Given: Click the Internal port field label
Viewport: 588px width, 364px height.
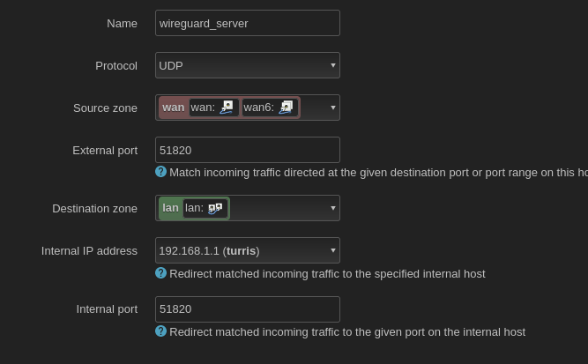Looking at the screenshot, I should pos(107,309).
